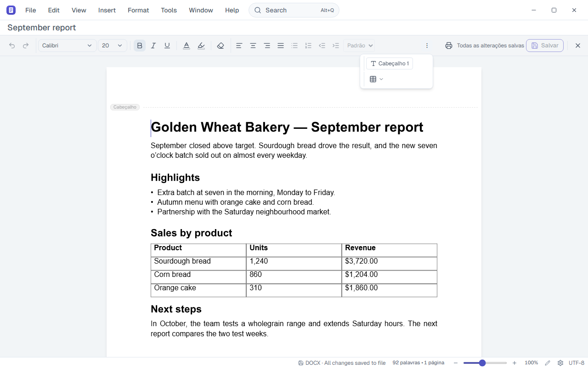Click the 1,240 units cell
The height and width of the screenshot is (368, 588).
click(294, 264)
